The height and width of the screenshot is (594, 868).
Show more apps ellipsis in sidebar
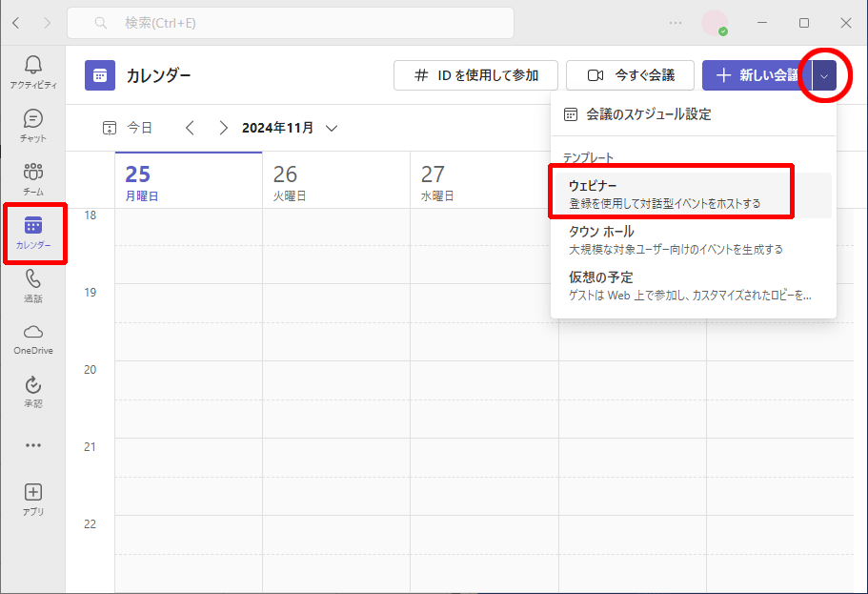[x=32, y=444]
